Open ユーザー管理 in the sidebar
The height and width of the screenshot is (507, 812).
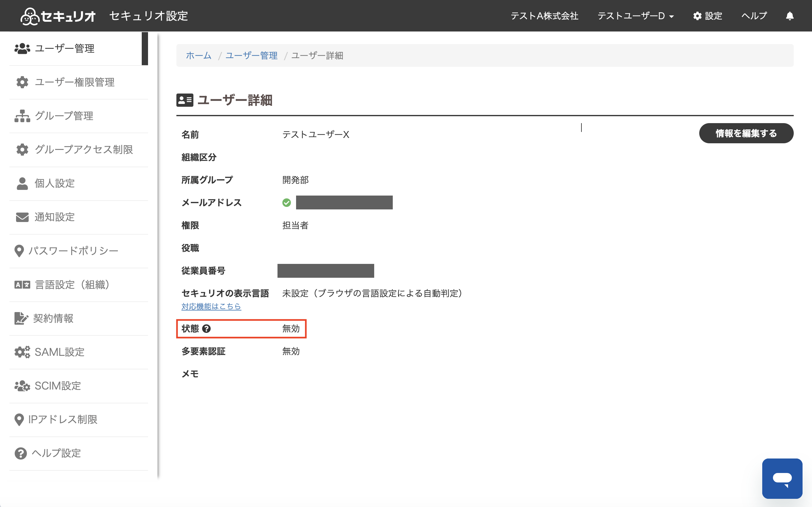tap(78, 48)
